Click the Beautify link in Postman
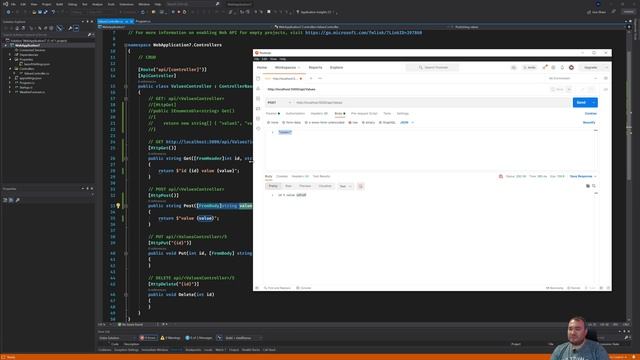Screen dimensions: 640x360 click(589, 122)
